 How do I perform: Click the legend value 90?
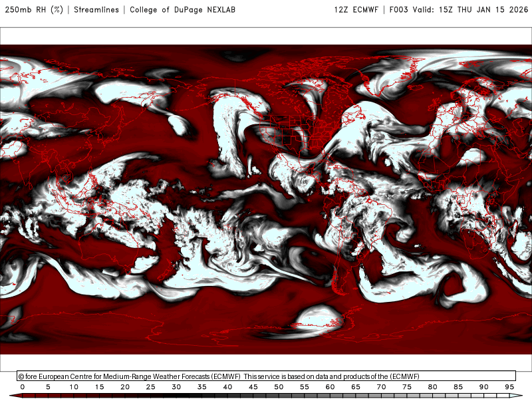tap(484, 387)
